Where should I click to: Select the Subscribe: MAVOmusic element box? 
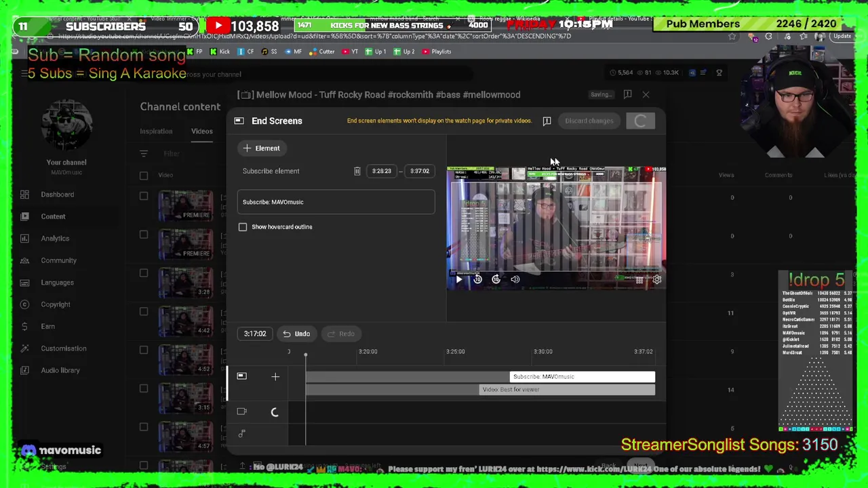tap(336, 202)
